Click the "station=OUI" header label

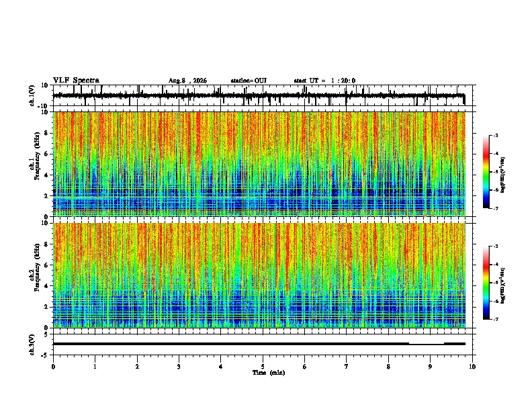coord(249,81)
